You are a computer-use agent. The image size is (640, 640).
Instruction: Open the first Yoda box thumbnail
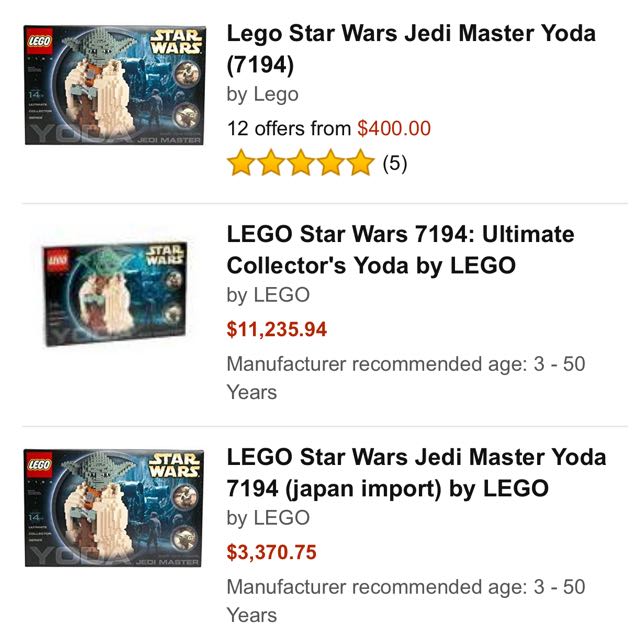[x=114, y=87]
